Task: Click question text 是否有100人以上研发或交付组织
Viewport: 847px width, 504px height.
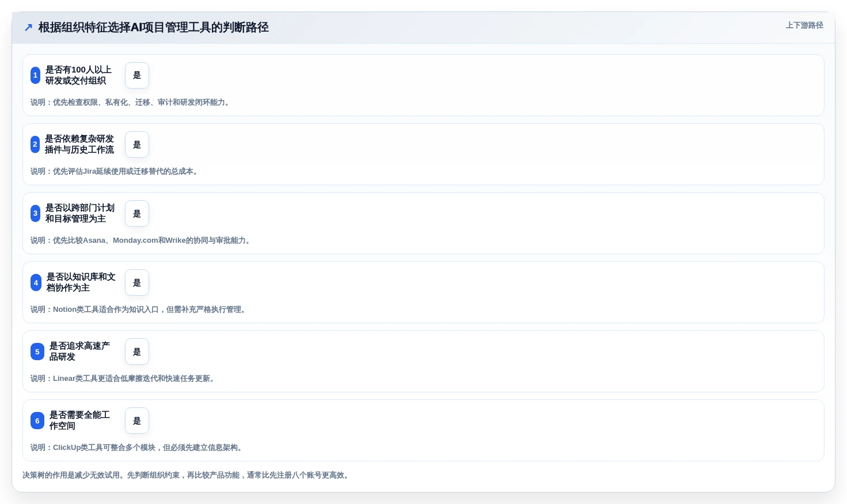Action: [78, 75]
